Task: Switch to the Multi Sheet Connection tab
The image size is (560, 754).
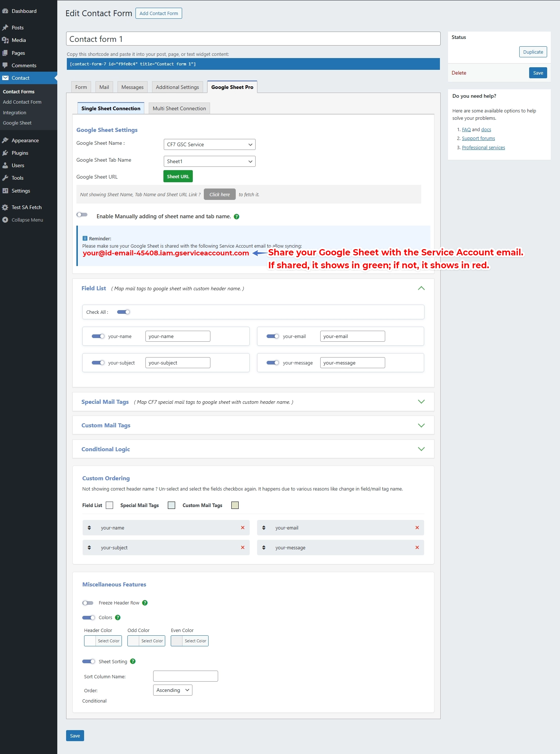Action: (179, 108)
